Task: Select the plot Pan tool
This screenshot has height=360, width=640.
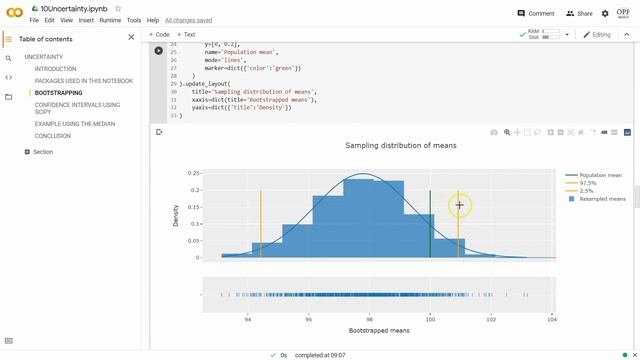Action: click(x=517, y=132)
